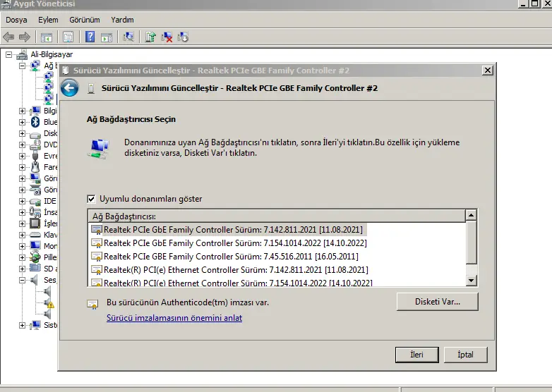This screenshot has width=552, height=392.
Task: Open the Yardım menu
Action: pyautogui.click(x=122, y=20)
